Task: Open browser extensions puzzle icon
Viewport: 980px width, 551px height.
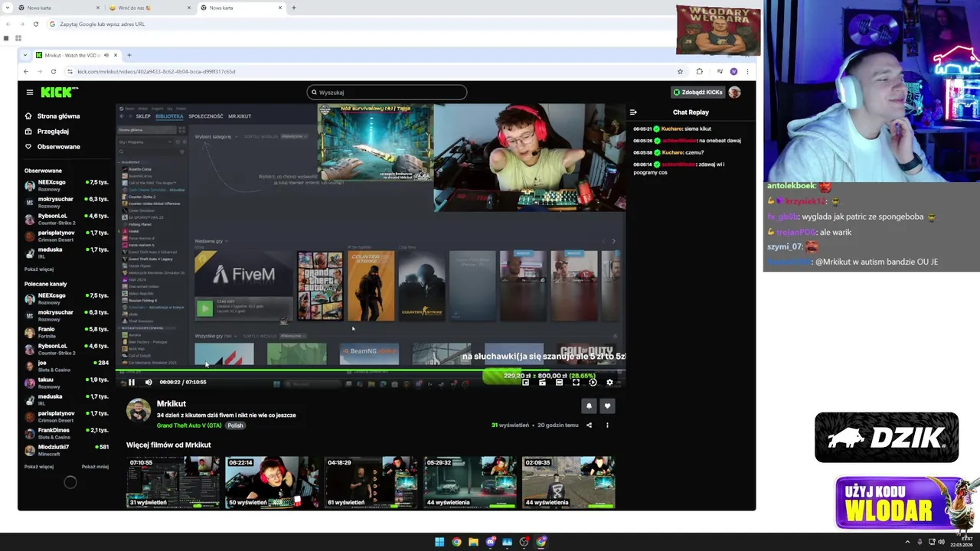Action: [x=699, y=71]
